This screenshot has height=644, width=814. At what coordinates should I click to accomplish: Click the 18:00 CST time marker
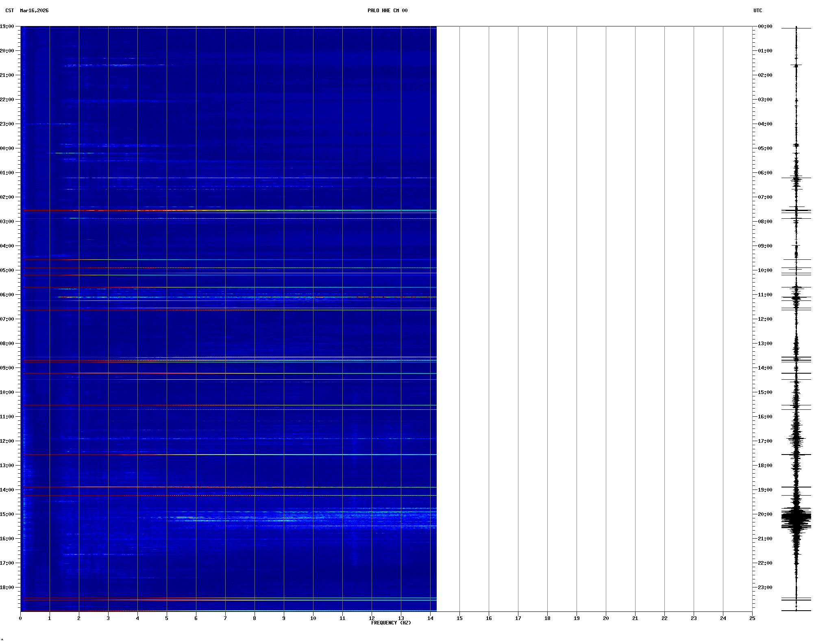(x=7, y=587)
